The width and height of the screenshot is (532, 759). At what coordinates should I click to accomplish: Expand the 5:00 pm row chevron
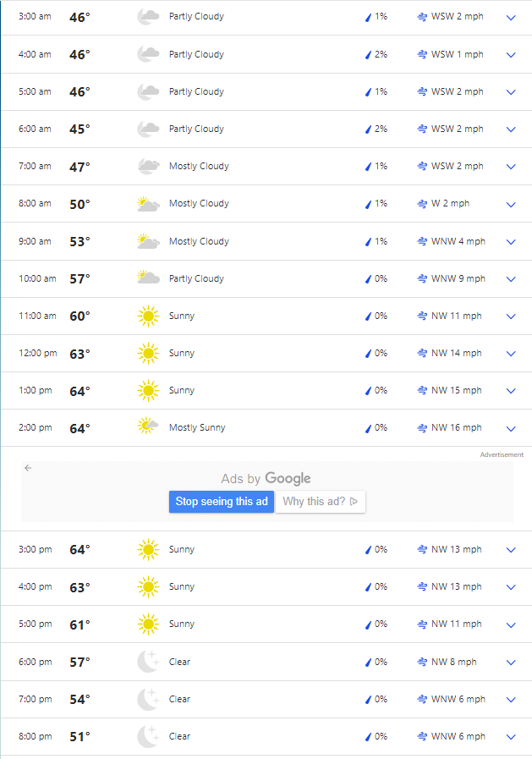(511, 625)
